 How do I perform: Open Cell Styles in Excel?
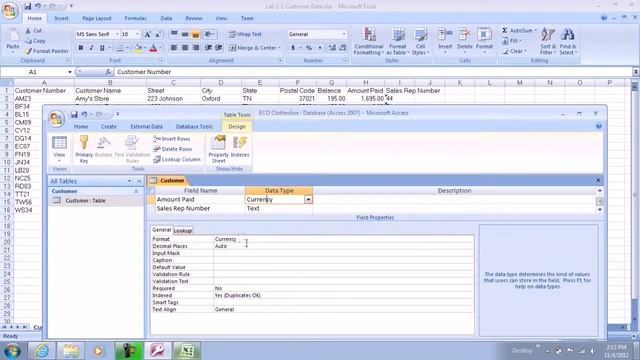(420, 41)
